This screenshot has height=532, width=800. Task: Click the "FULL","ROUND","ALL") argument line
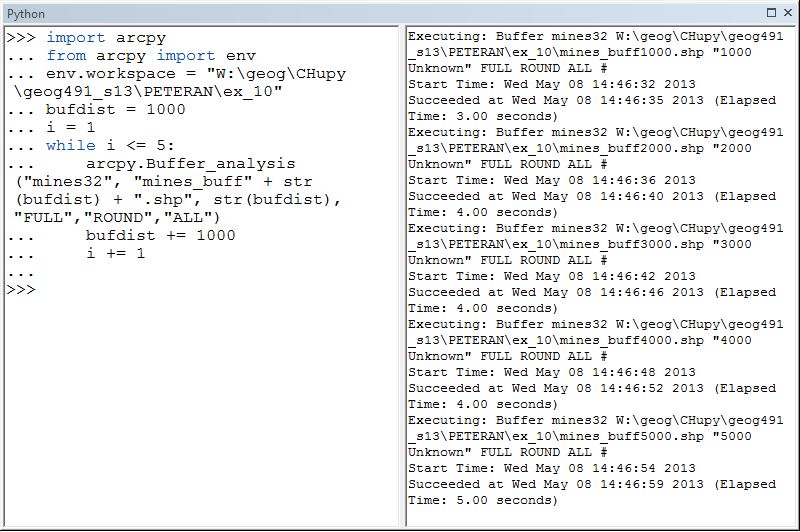click(117, 218)
